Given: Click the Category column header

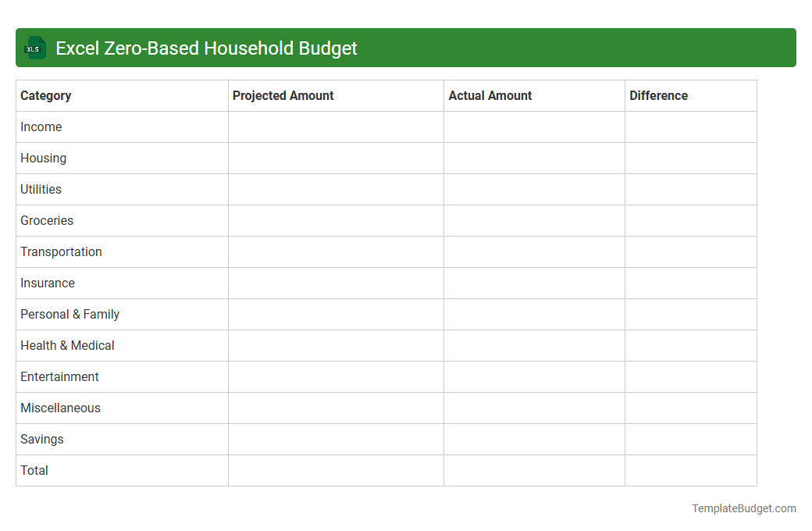Looking at the screenshot, I should tap(46, 95).
